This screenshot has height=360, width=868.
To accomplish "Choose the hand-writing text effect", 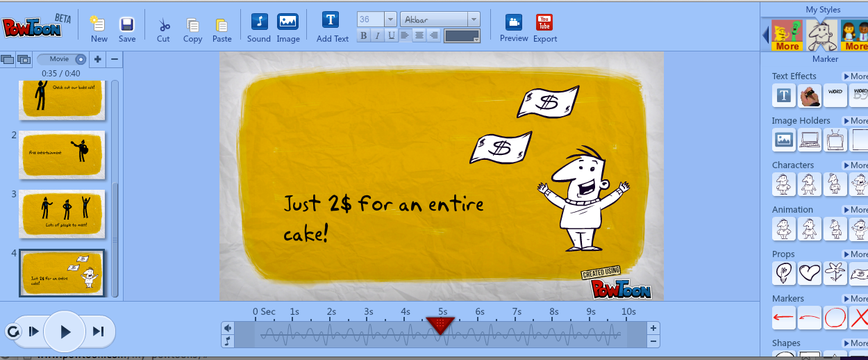I will [x=810, y=96].
